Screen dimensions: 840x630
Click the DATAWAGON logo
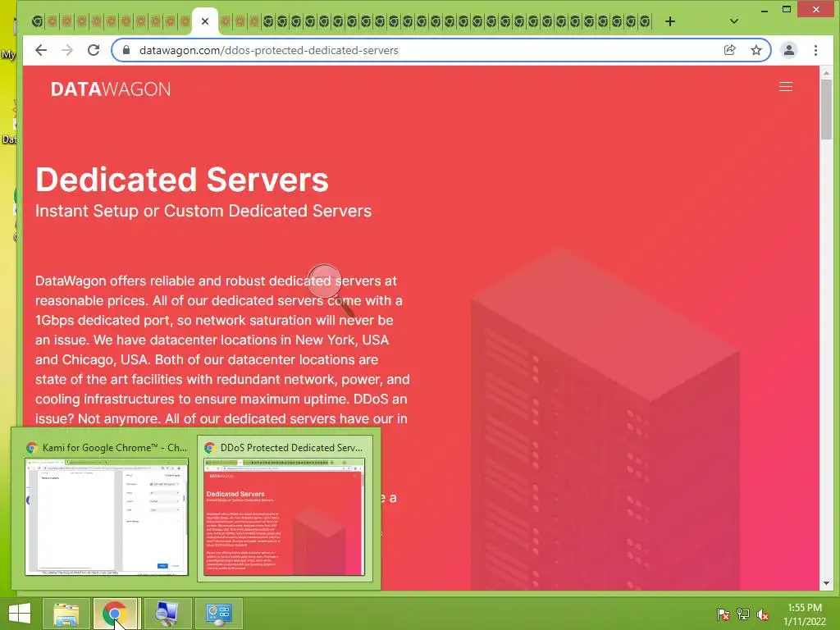click(x=111, y=89)
